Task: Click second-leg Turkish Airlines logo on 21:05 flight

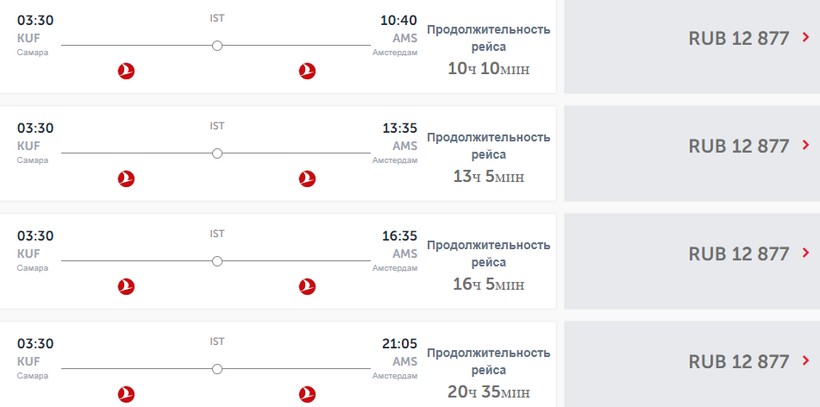Action: (x=307, y=394)
